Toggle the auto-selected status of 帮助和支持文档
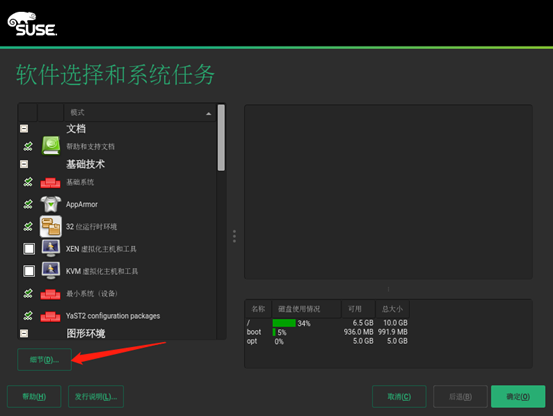The height and width of the screenshot is (416, 553). tap(28, 146)
